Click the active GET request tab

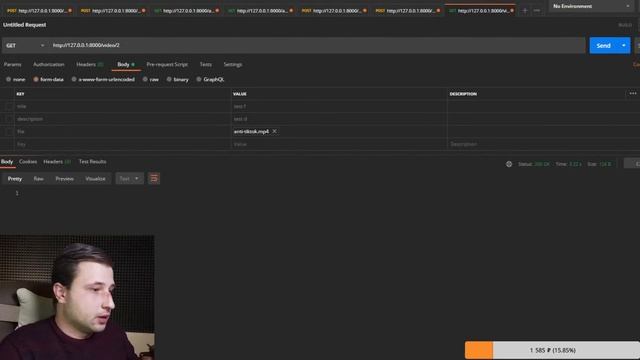pos(481,11)
